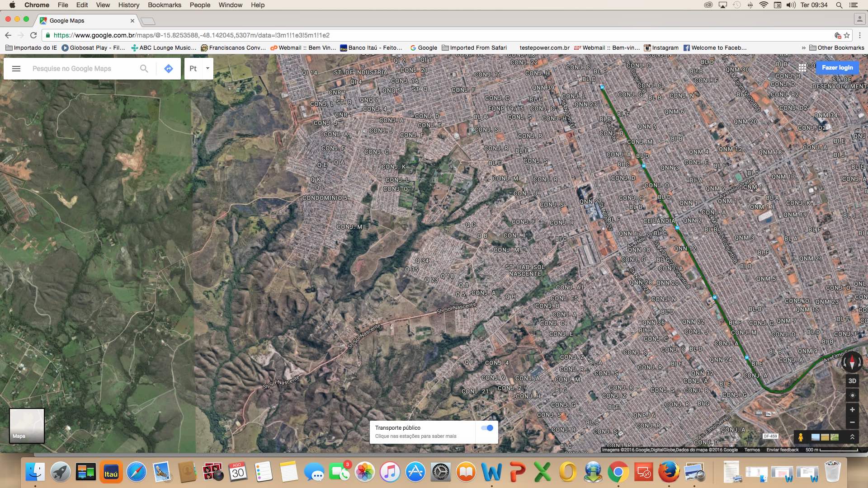This screenshot has width=868, height=488.
Task: Center map on my location
Action: 852,395
